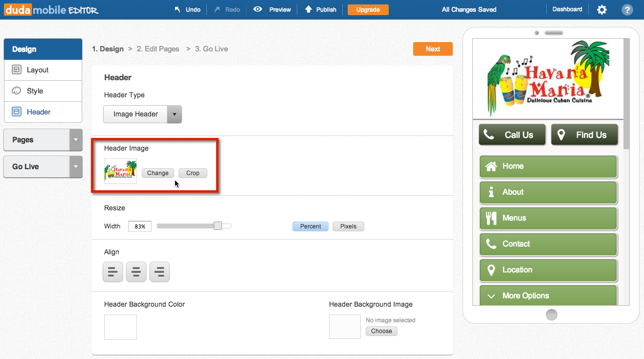Expand the Go Live section arrow
This screenshot has width=644, height=359.
(x=75, y=167)
